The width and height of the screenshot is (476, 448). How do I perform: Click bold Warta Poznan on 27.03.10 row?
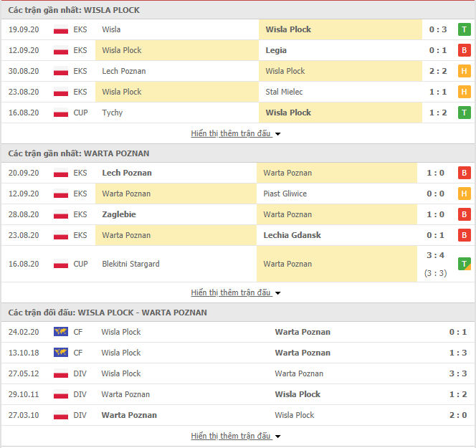[x=129, y=415]
